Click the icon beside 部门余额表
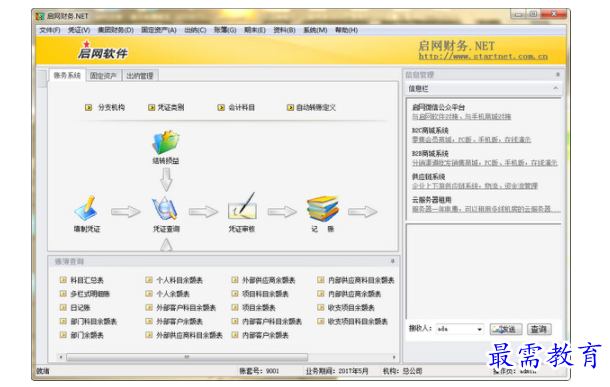 (63, 334)
